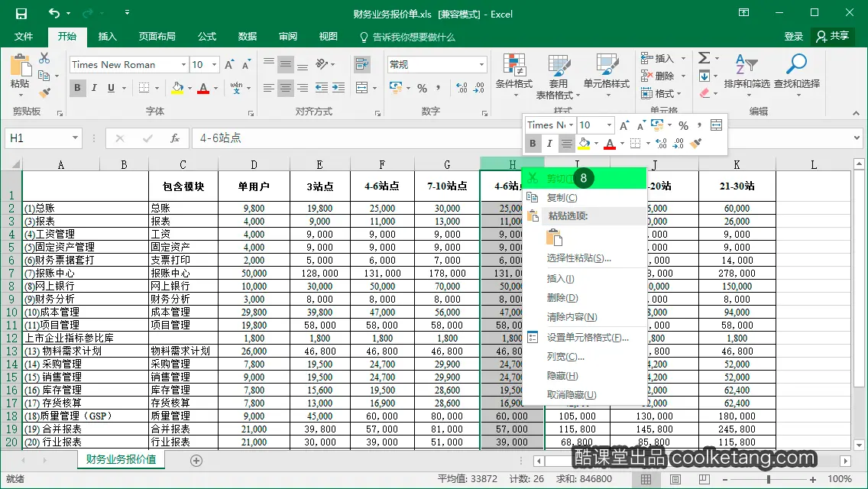The width and height of the screenshot is (868, 489).
Task: Toggle Bold in the mini toolbar
Action: click(x=533, y=144)
